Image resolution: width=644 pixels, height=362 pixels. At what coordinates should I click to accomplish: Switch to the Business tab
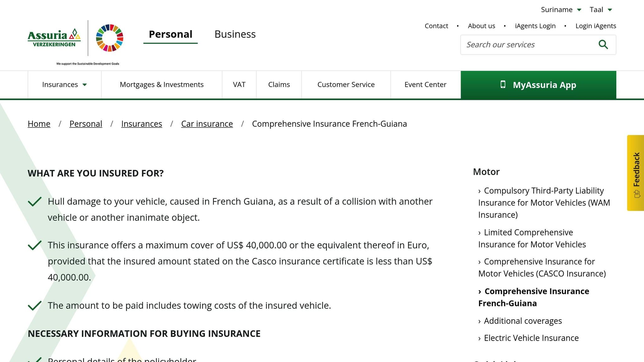[235, 34]
